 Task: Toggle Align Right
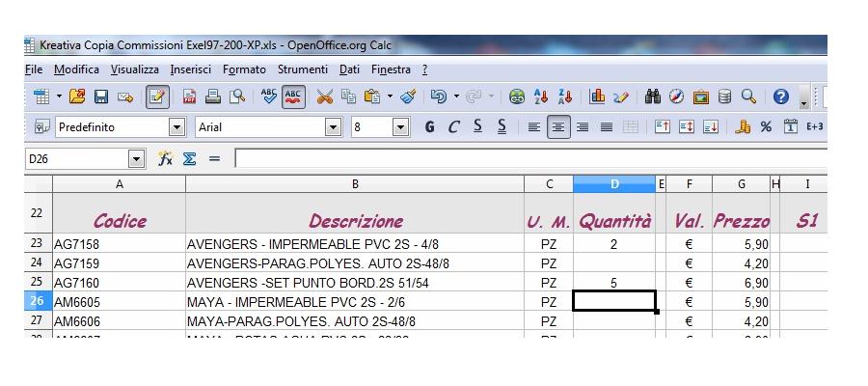tap(583, 127)
